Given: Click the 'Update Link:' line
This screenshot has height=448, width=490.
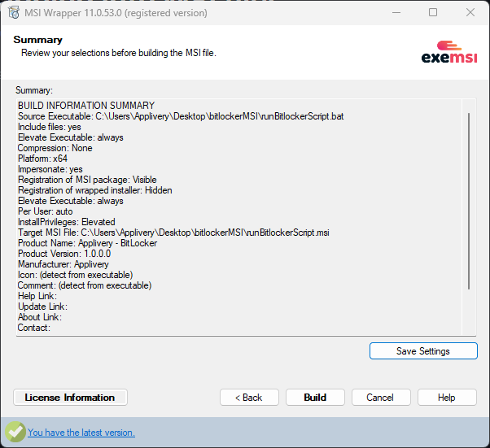Looking at the screenshot, I should pos(42,307).
